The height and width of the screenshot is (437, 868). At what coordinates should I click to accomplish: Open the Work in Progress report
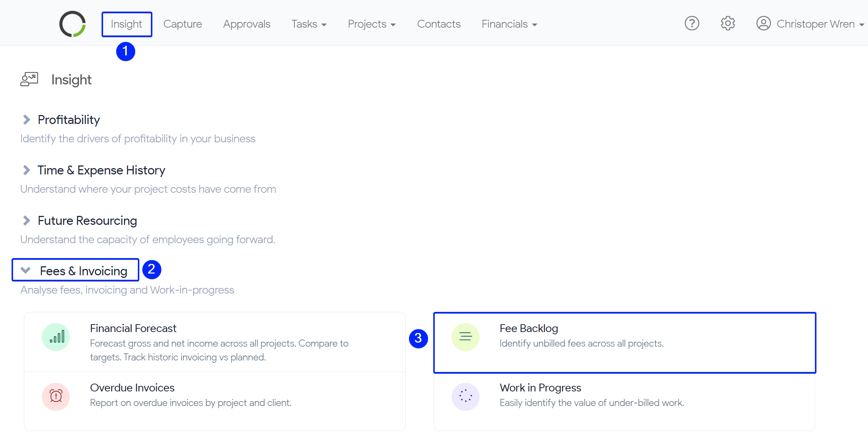tap(540, 388)
